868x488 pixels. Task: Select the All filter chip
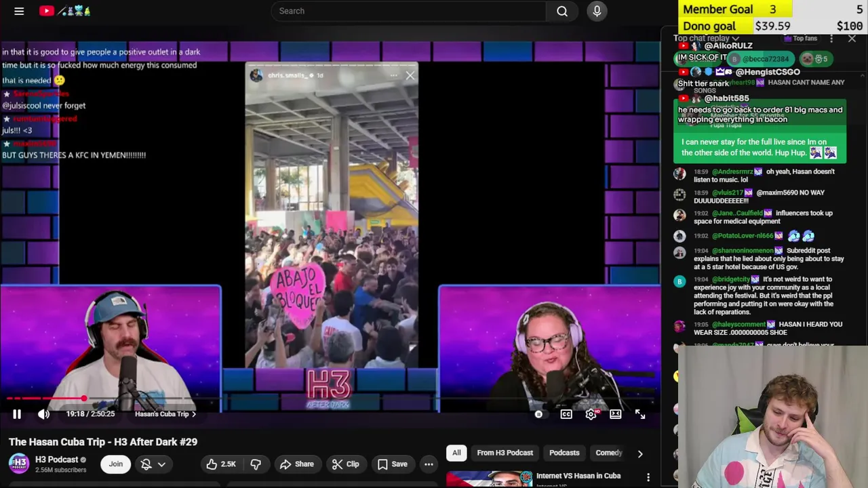tap(456, 453)
